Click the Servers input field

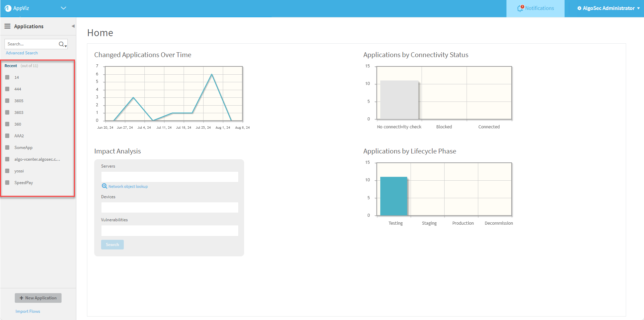[170, 177]
